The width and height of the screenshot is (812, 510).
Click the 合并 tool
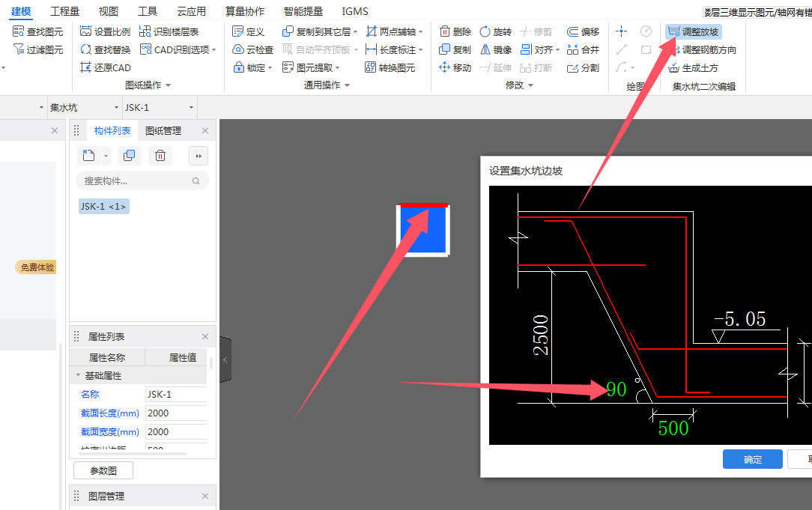tap(583, 49)
